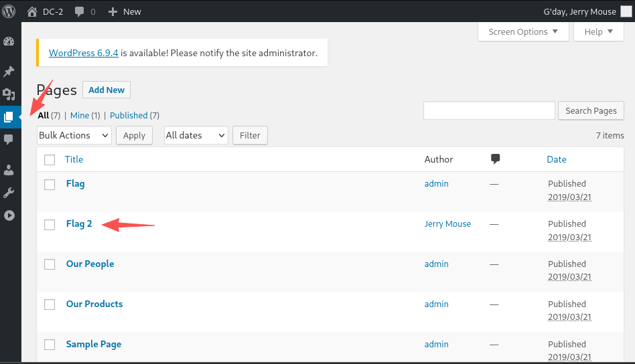Screen dimensions: 635x364
Task: Check the select-all checkbox beside Title
Action: pos(50,160)
